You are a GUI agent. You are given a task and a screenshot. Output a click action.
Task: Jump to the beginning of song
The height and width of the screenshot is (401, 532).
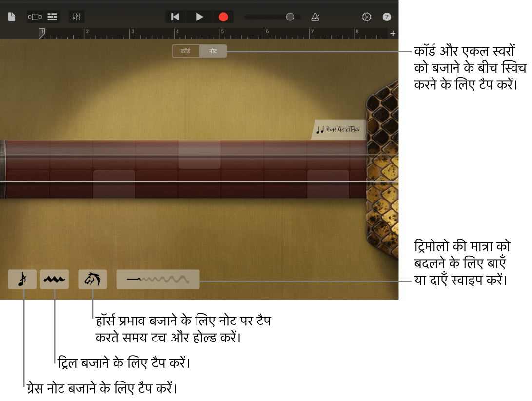pos(176,17)
